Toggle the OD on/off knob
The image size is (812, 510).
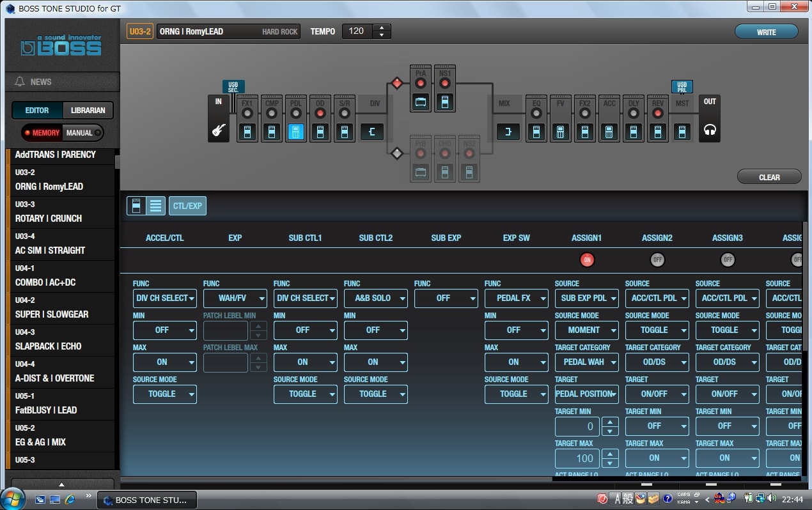320,114
